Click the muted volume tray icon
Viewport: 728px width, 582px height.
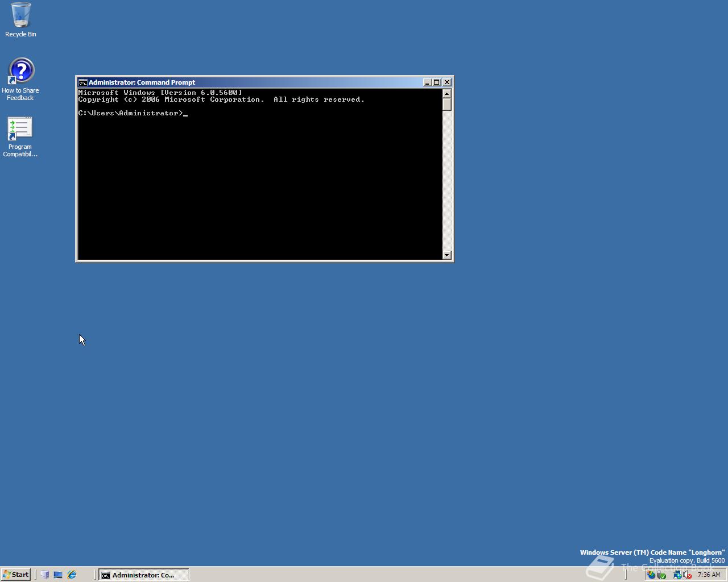687,575
